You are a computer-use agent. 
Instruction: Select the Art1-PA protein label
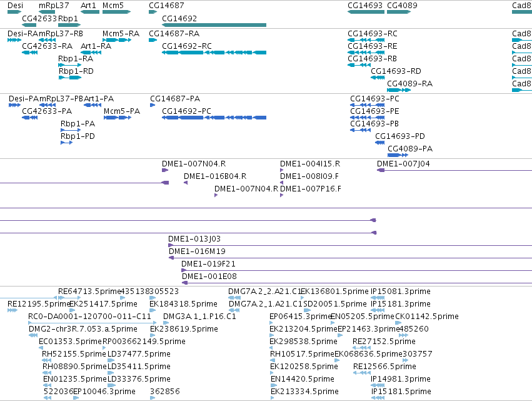point(99,99)
